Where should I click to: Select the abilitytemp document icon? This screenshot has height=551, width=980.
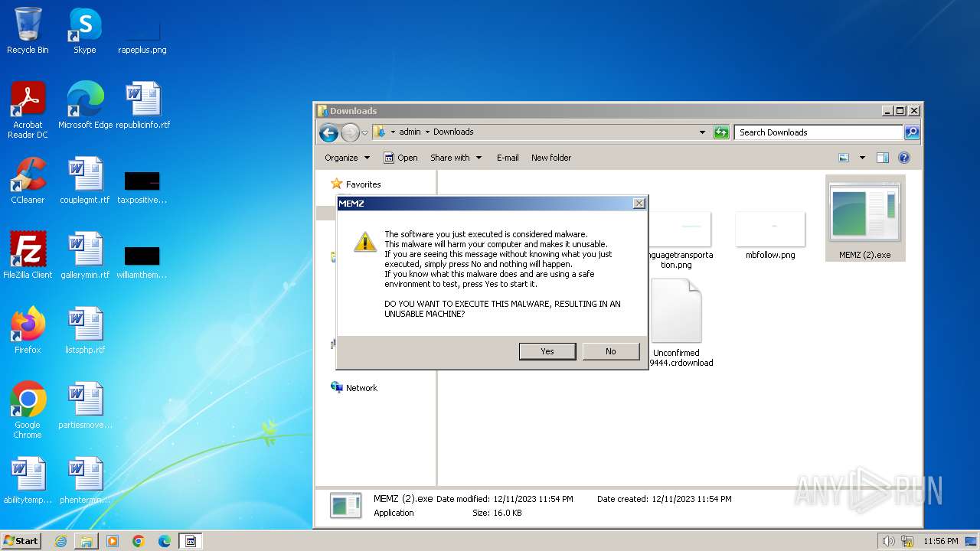tap(28, 481)
